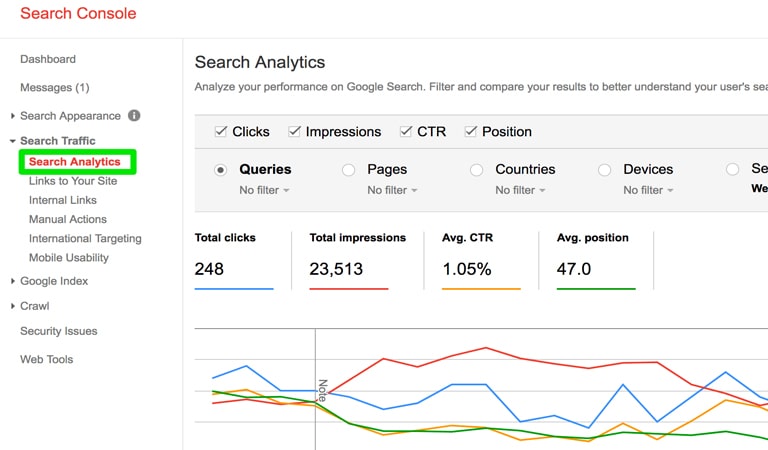The width and height of the screenshot is (768, 450).
Task: Open Manual Actions page
Action: pyautogui.click(x=68, y=219)
